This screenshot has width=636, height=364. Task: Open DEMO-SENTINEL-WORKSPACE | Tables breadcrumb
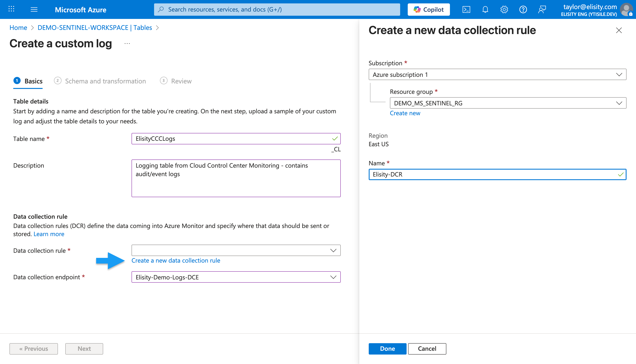(95, 27)
